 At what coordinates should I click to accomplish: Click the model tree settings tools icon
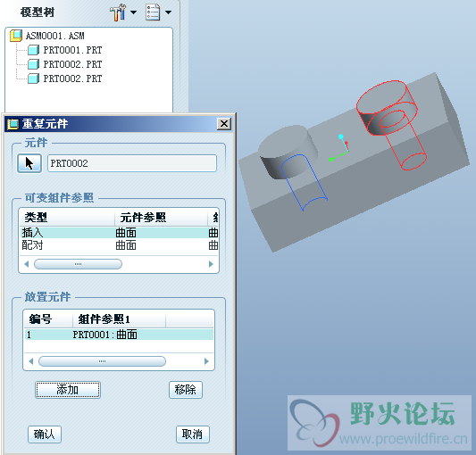[x=118, y=12]
